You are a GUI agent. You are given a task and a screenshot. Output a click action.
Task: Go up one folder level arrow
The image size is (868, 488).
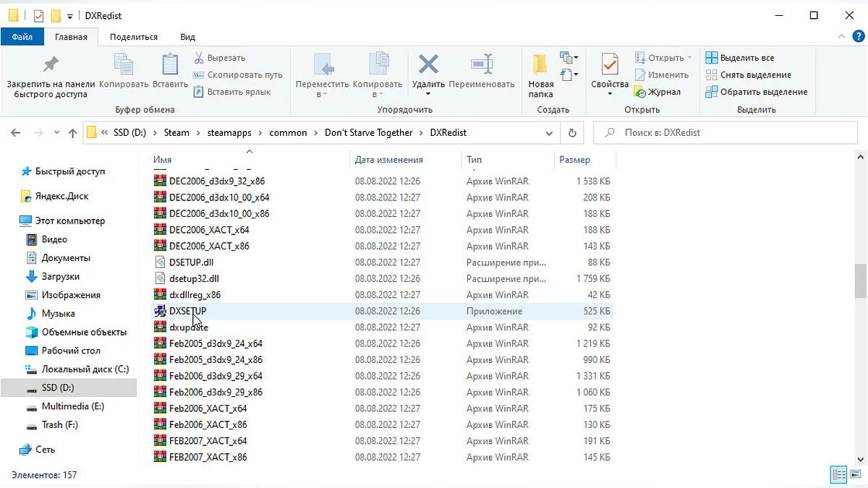click(x=72, y=133)
